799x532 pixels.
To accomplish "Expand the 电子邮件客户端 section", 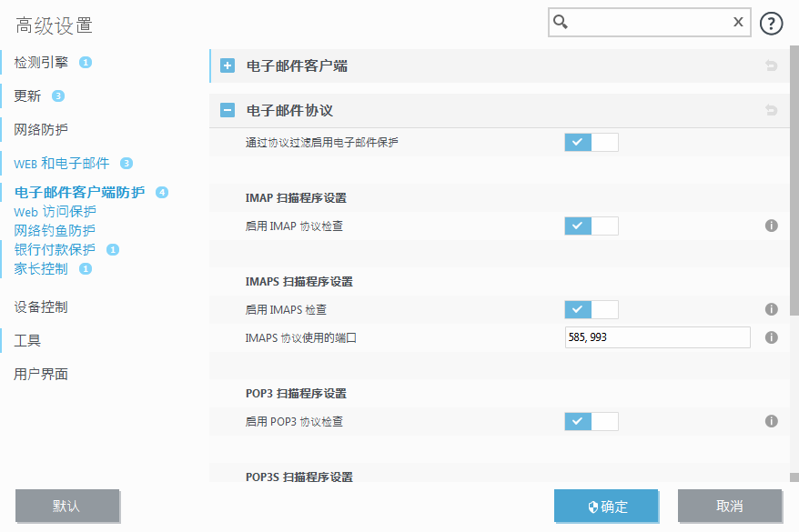I will [x=227, y=65].
